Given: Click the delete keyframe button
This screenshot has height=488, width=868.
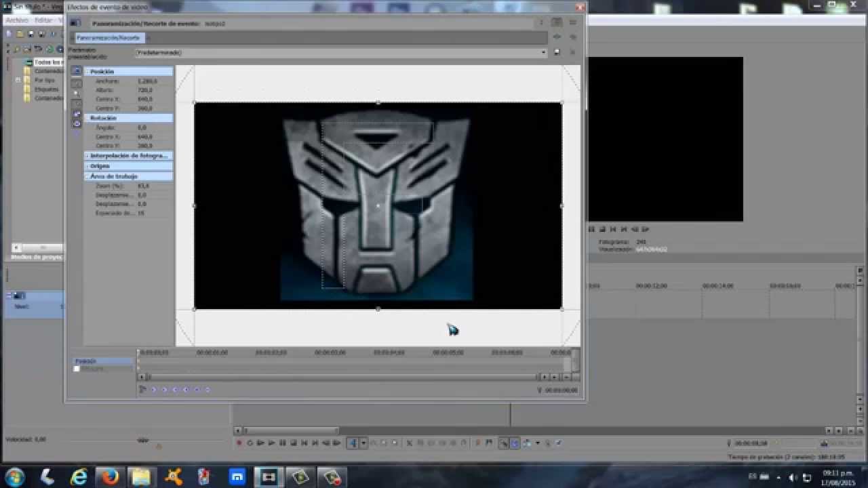Looking at the screenshot, I should [208, 390].
